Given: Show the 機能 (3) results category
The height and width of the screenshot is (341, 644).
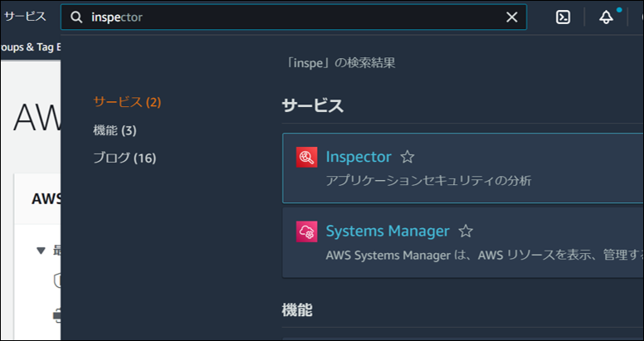Looking at the screenshot, I should pos(115,130).
